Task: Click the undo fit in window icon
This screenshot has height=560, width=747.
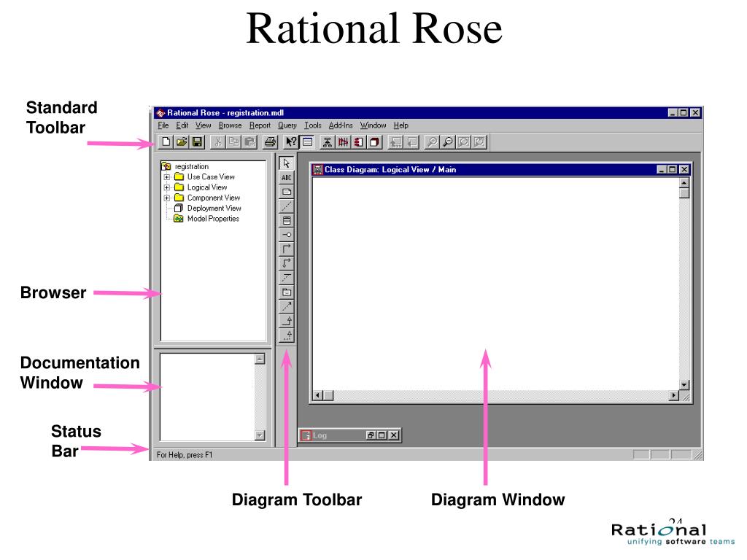Action: pos(479,142)
